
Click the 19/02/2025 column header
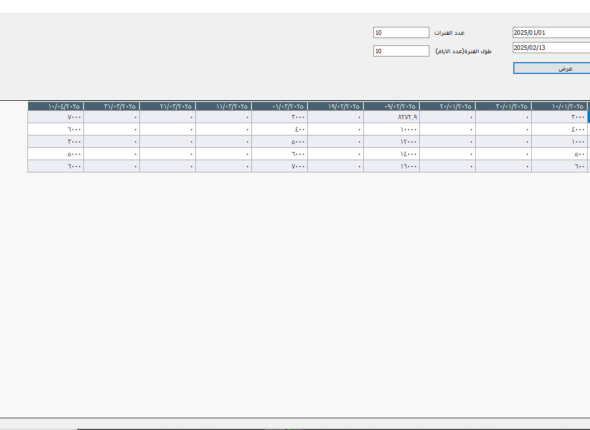[336, 106]
